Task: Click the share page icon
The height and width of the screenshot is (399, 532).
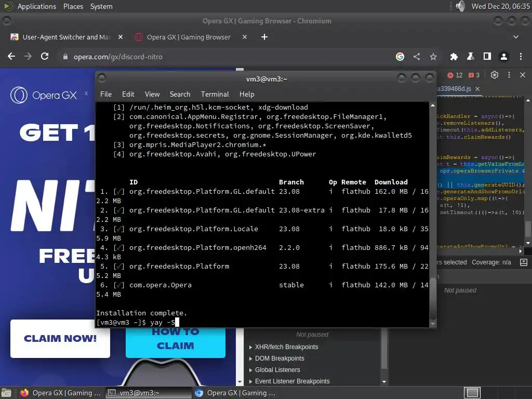Action: pyautogui.click(x=417, y=57)
